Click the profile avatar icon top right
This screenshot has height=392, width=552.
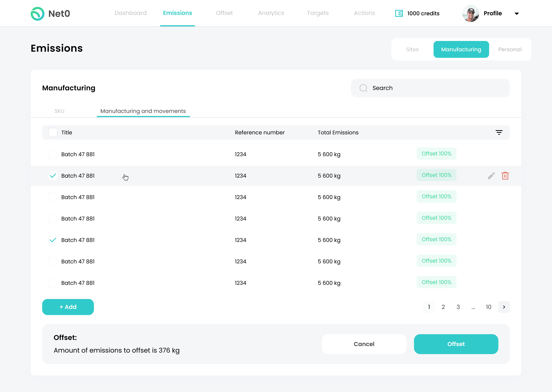pyautogui.click(x=471, y=14)
